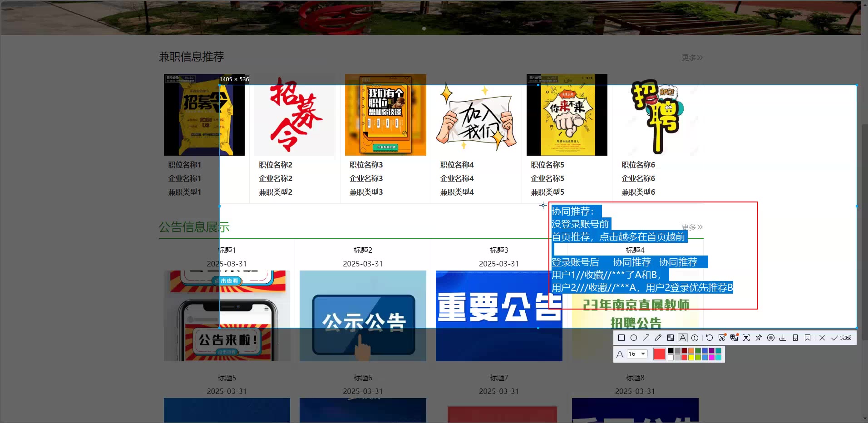Screen dimensions: 868x423
Task: Click the 兼职类型4 job type text
Action: click(x=457, y=192)
